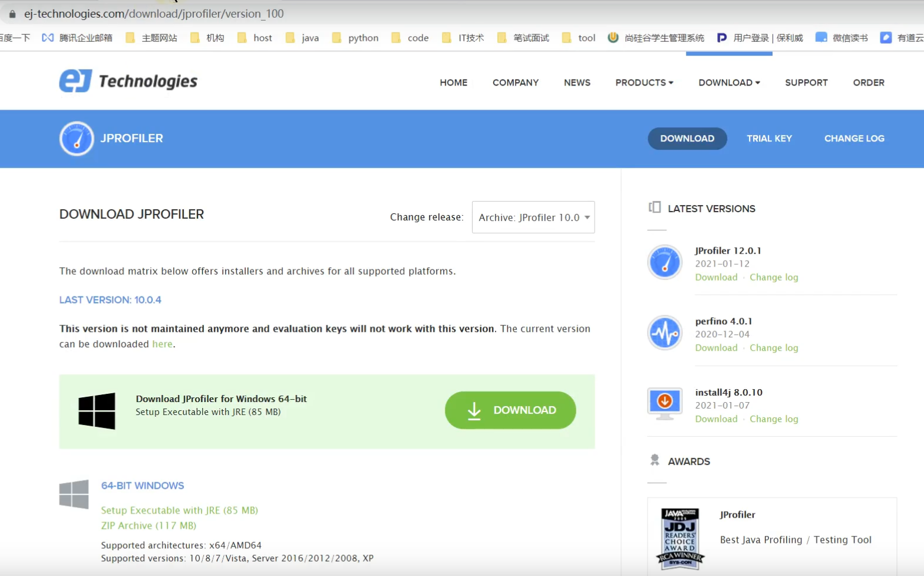Select the DOWNLOAD tab in JProfiler banner

point(687,139)
